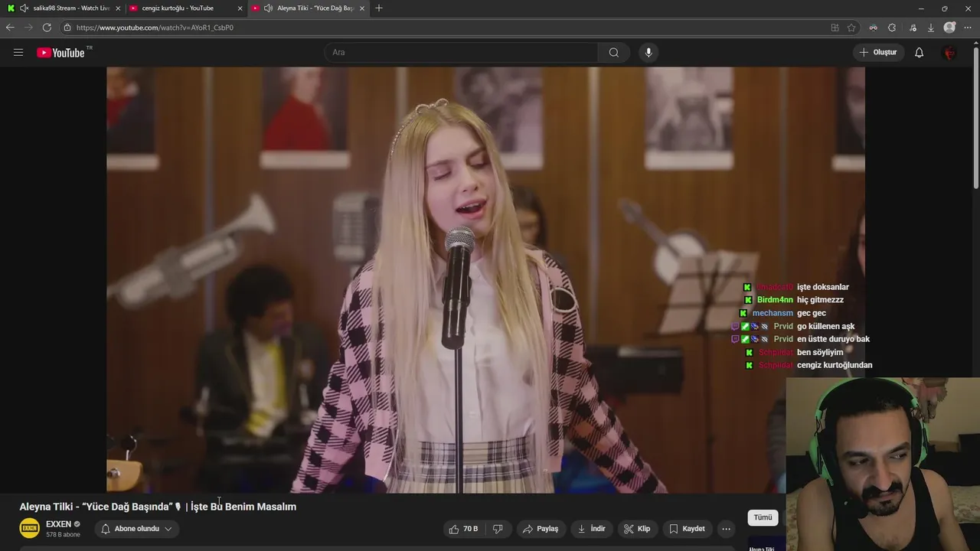This screenshot has height=551, width=980.
Task: Click chat message 'en üstte duruyo bak'
Action: tap(833, 339)
